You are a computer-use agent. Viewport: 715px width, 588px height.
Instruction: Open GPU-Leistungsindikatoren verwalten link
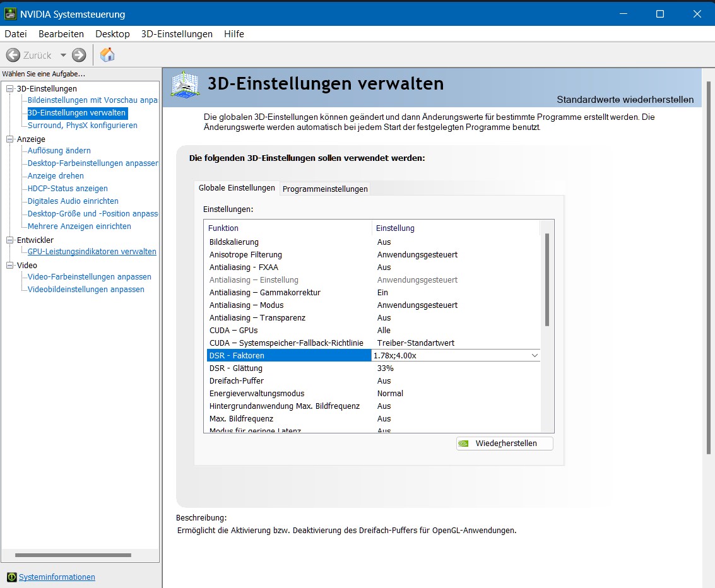tap(92, 252)
